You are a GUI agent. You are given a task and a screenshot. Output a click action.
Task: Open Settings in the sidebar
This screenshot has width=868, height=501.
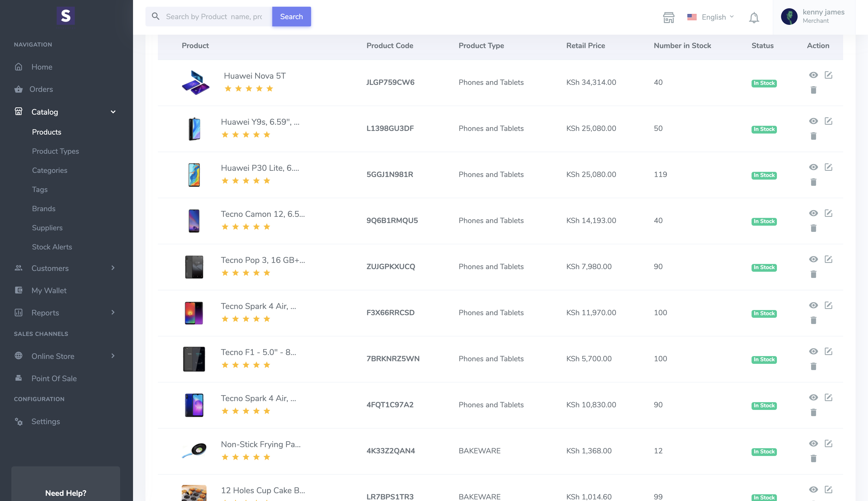tap(46, 422)
